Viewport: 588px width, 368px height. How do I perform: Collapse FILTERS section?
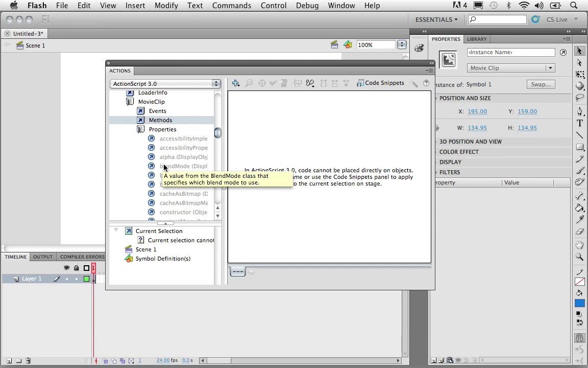tap(450, 172)
